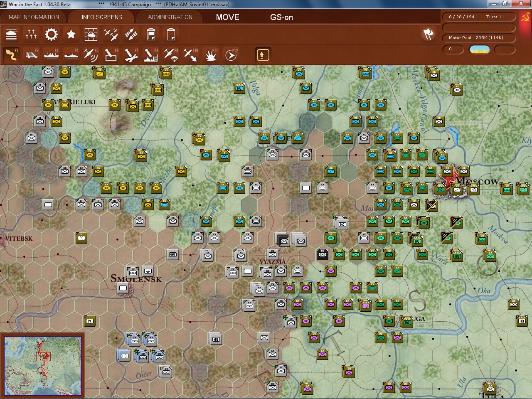The height and width of the screenshot is (399, 532).
Task: Select the F2 rail mode icon
Action: click(31, 55)
